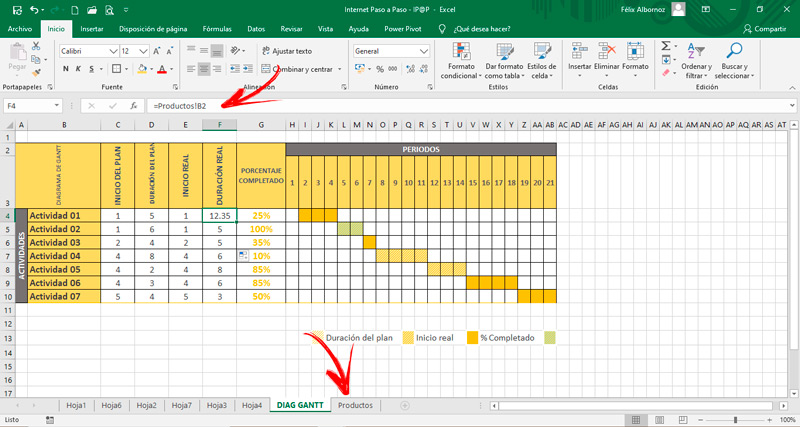This screenshot has height=427, width=800.
Task: Open the Fórmulas ribbon tab
Action: coord(217,29)
